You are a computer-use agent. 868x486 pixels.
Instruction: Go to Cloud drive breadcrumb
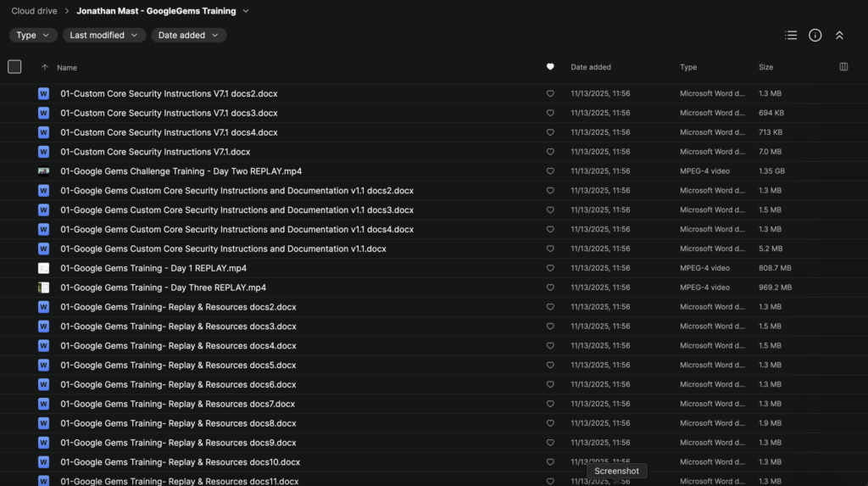point(35,11)
